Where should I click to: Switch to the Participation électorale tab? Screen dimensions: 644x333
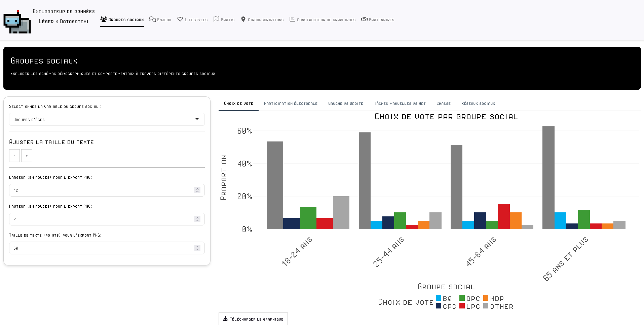(x=291, y=103)
